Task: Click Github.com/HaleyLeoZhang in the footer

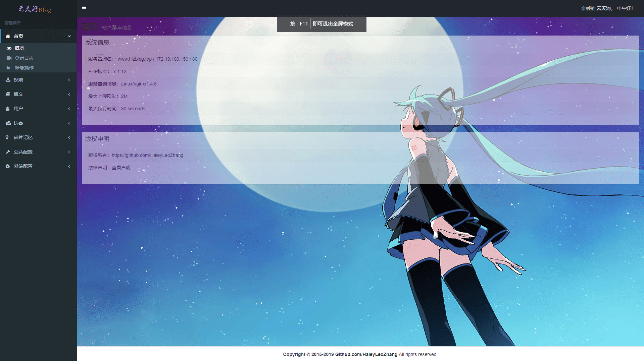Action: pos(366,354)
